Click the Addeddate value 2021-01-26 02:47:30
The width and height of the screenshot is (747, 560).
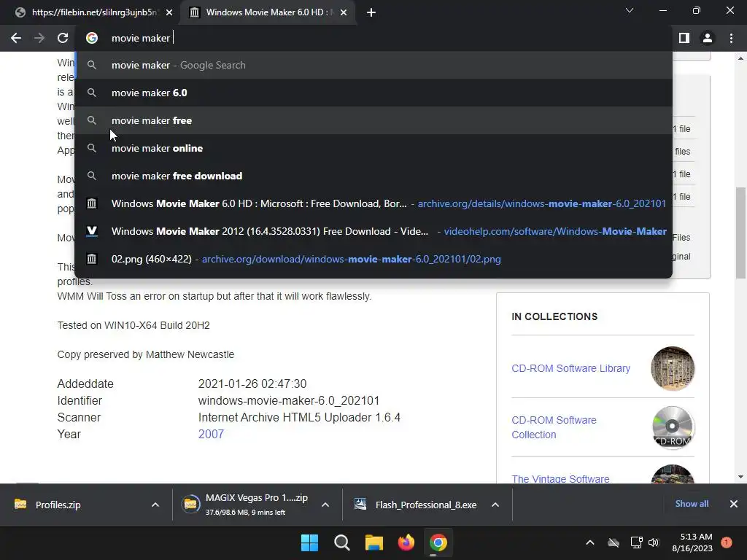click(252, 384)
